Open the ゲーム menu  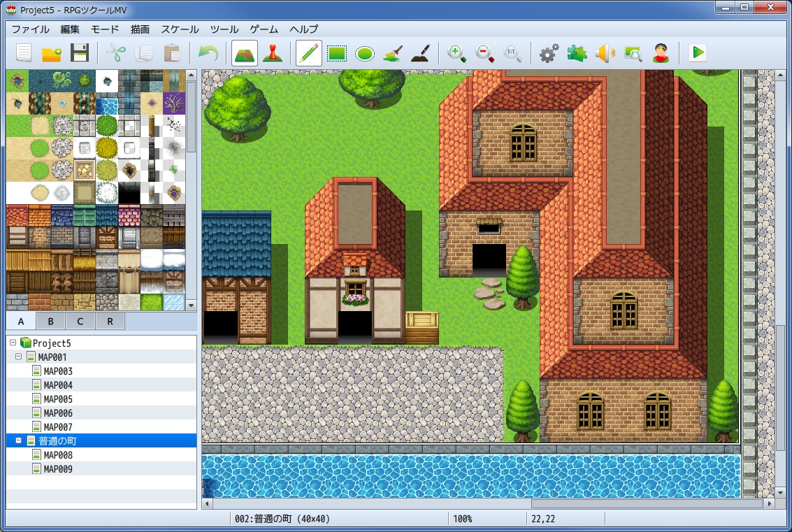click(264, 29)
